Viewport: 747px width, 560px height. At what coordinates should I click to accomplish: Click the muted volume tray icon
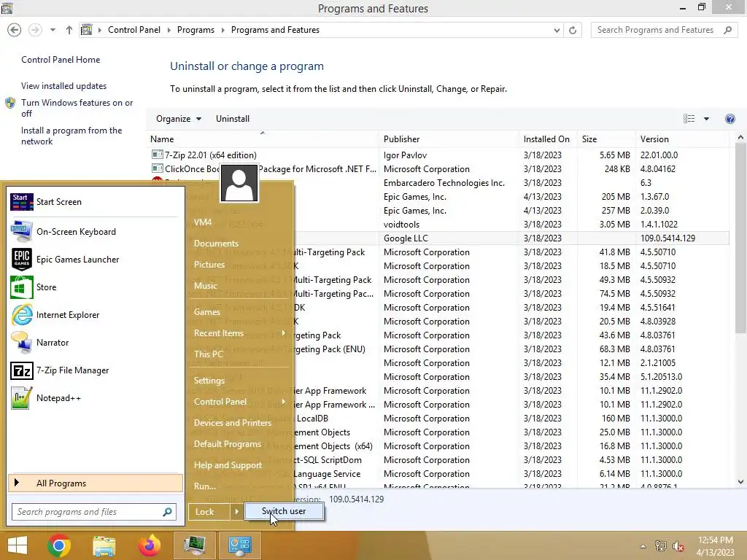[x=678, y=546]
